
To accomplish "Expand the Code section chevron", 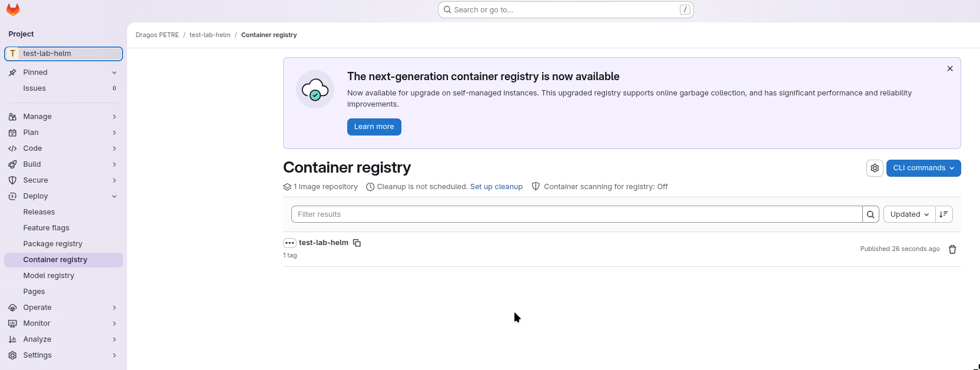I will pyautogui.click(x=114, y=148).
